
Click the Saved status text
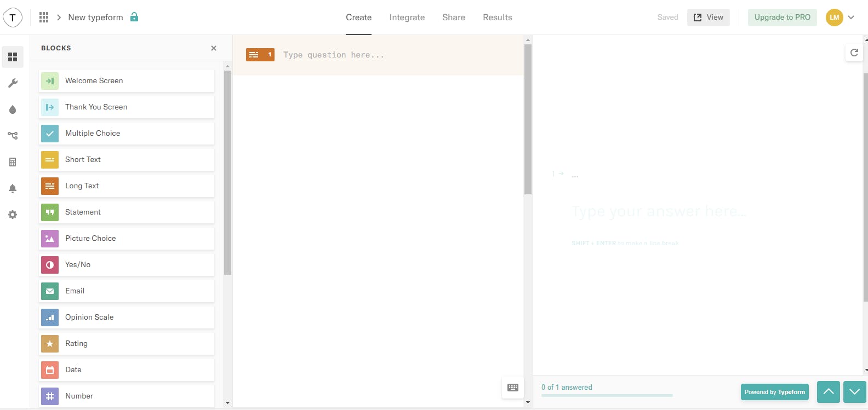coord(667,18)
